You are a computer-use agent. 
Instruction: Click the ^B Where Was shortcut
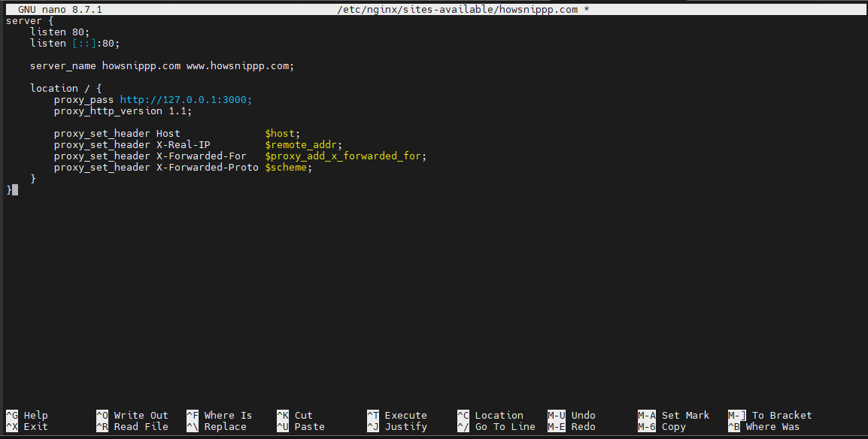(764, 427)
